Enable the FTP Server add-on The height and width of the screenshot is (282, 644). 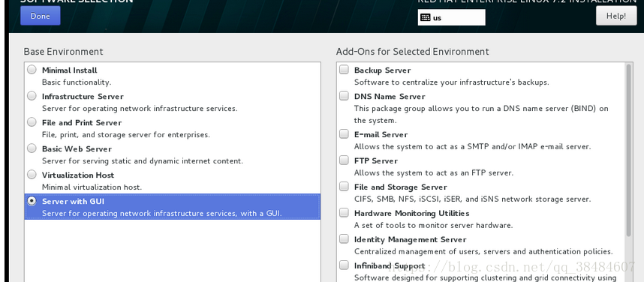click(x=344, y=160)
